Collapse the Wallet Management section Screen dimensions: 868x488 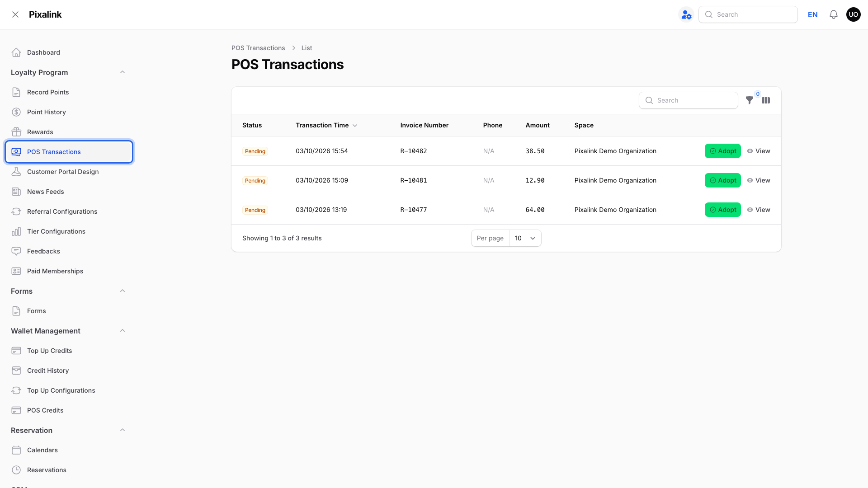(123, 331)
